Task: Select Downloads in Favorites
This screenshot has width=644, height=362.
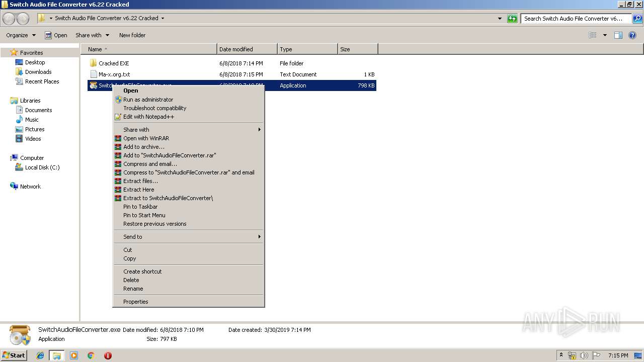Action: point(38,72)
